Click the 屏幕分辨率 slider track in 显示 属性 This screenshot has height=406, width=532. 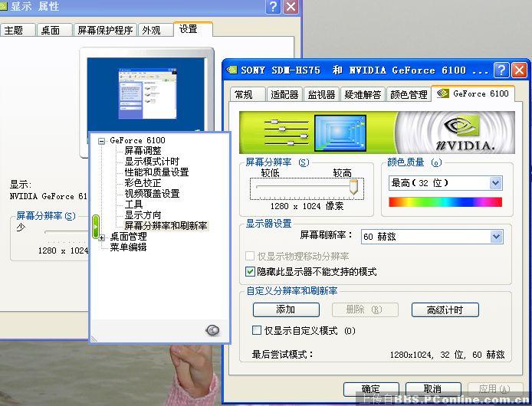click(66, 232)
